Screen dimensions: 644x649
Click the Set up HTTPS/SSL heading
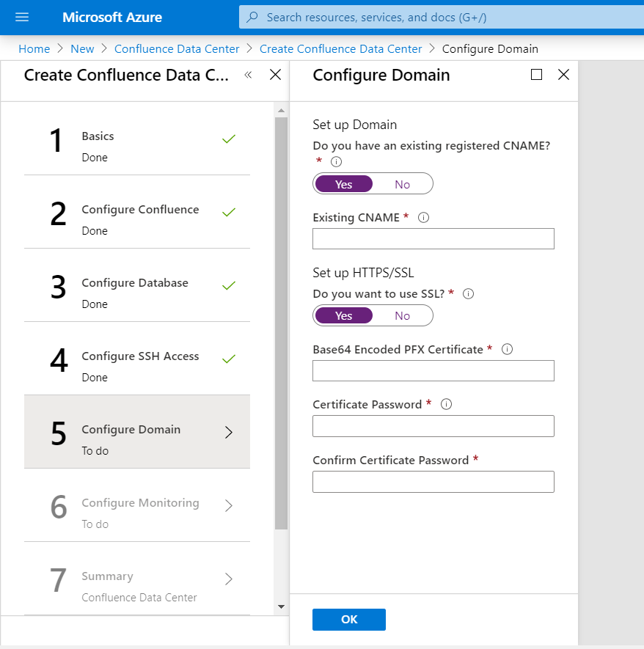pos(363,273)
